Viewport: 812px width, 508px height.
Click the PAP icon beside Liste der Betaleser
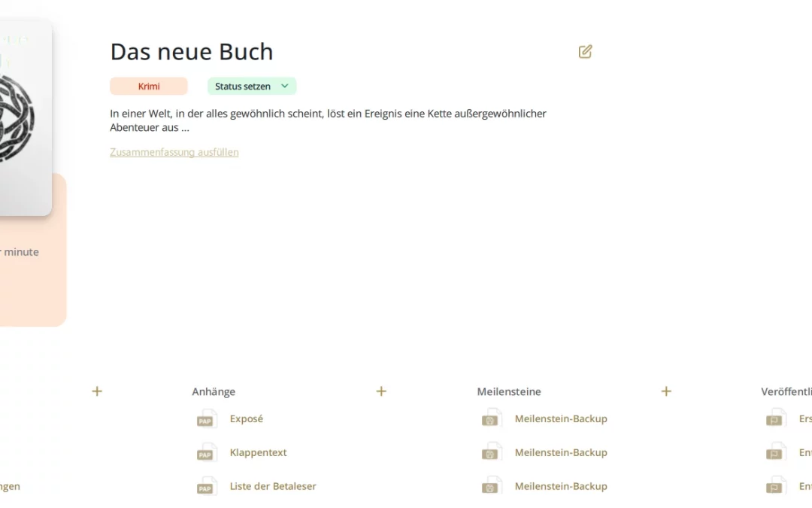(x=206, y=487)
